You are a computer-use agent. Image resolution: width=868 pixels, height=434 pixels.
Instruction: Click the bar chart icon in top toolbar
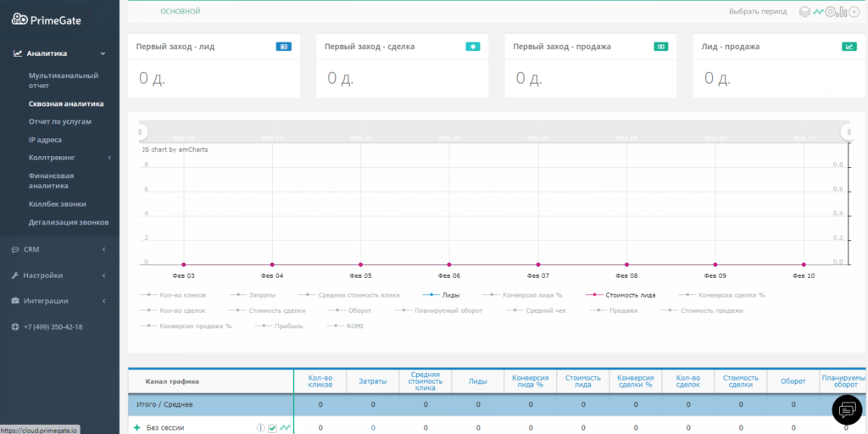(x=842, y=12)
